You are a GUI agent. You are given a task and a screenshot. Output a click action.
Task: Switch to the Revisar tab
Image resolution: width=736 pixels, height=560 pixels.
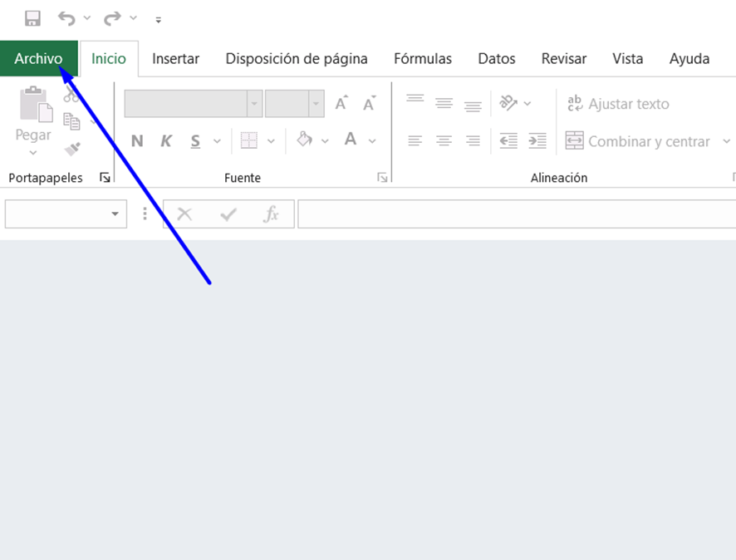(x=564, y=59)
